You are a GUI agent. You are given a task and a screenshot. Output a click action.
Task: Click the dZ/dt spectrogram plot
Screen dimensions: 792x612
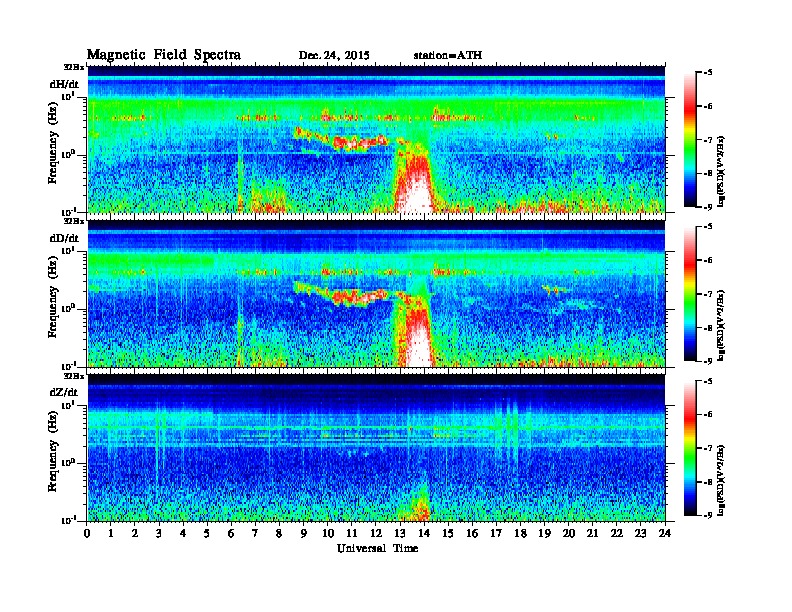click(x=377, y=448)
